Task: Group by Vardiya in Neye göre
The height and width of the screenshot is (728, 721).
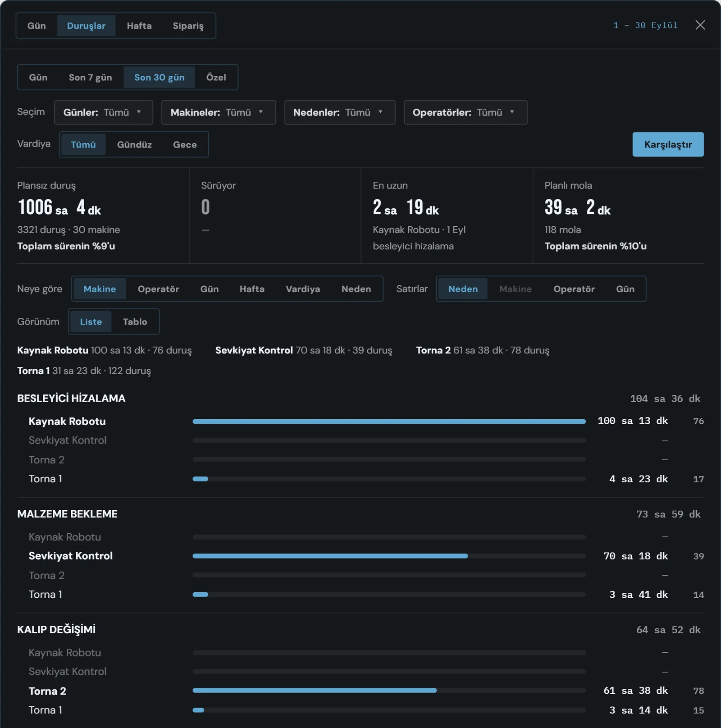Action: click(x=303, y=289)
